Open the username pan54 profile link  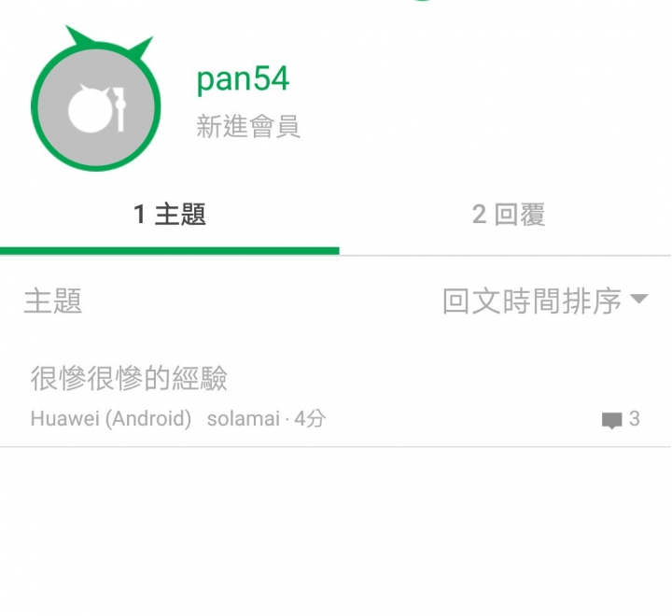[243, 79]
